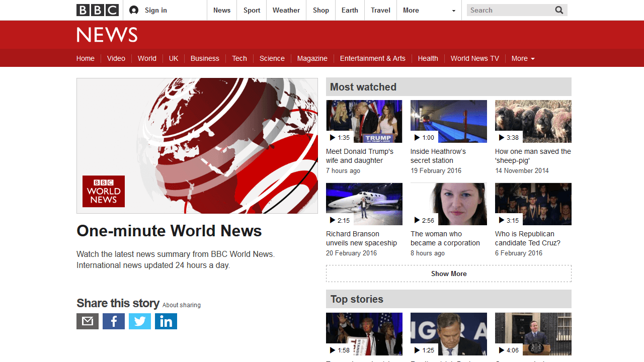644x362 pixels.
Task: Go to Tech section
Action: [239, 58]
